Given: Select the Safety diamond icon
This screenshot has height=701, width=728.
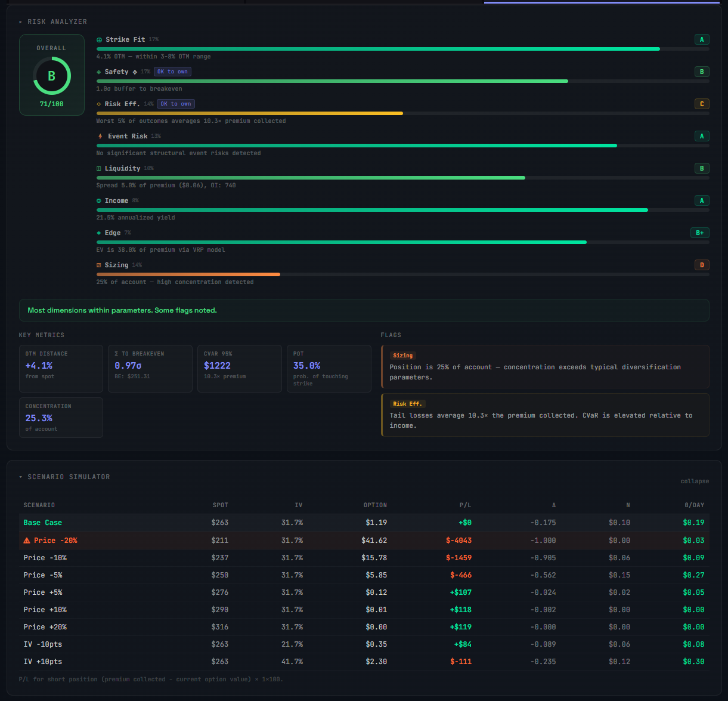Looking at the screenshot, I should tap(99, 72).
